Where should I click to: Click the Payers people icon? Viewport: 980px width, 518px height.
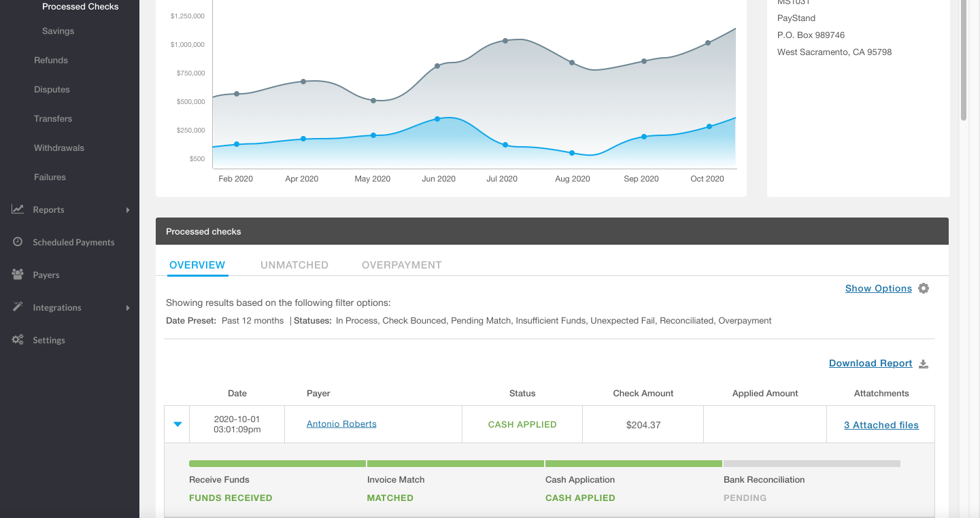18,275
